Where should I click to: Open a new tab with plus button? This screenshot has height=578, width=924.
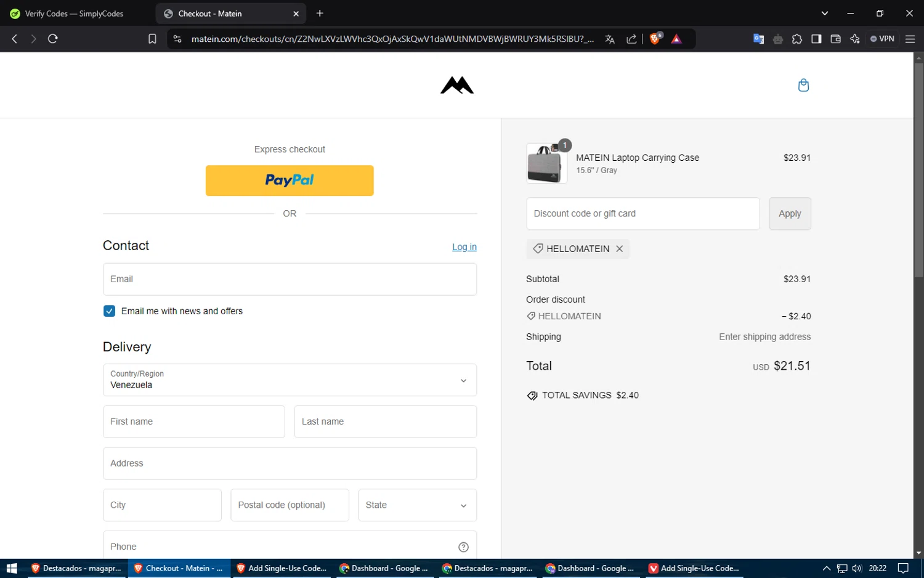(320, 13)
